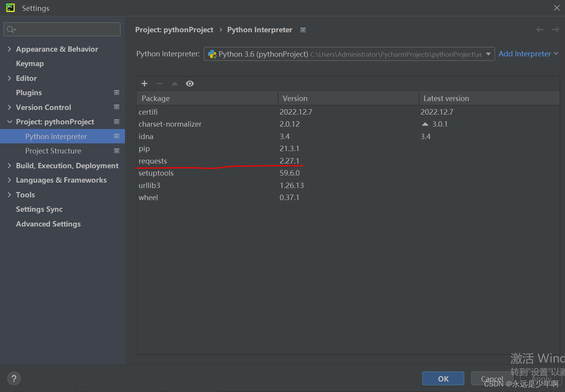
Task: Expand Languages & Frameworks section
Action: point(9,180)
